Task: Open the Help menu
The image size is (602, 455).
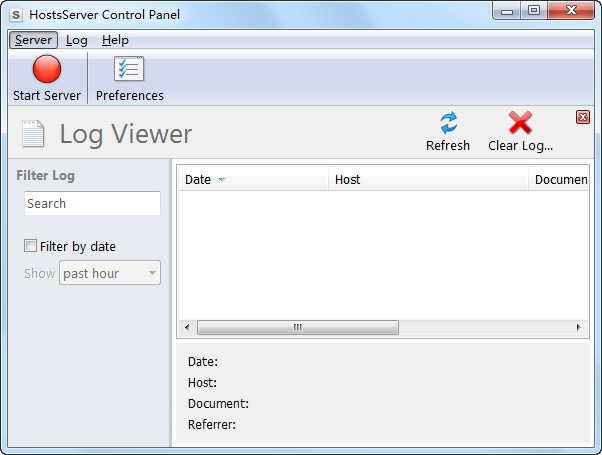Action: click(x=115, y=40)
